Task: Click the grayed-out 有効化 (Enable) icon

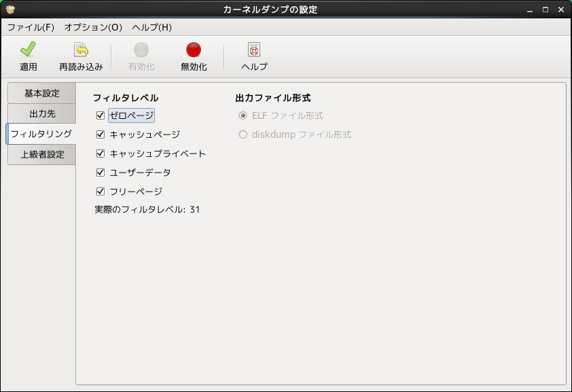Action: point(141,50)
